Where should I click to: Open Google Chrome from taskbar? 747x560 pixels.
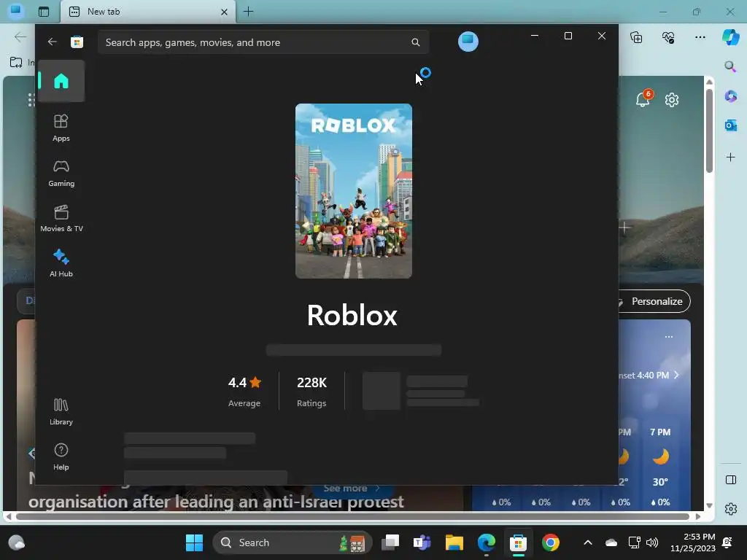[550, 542]
